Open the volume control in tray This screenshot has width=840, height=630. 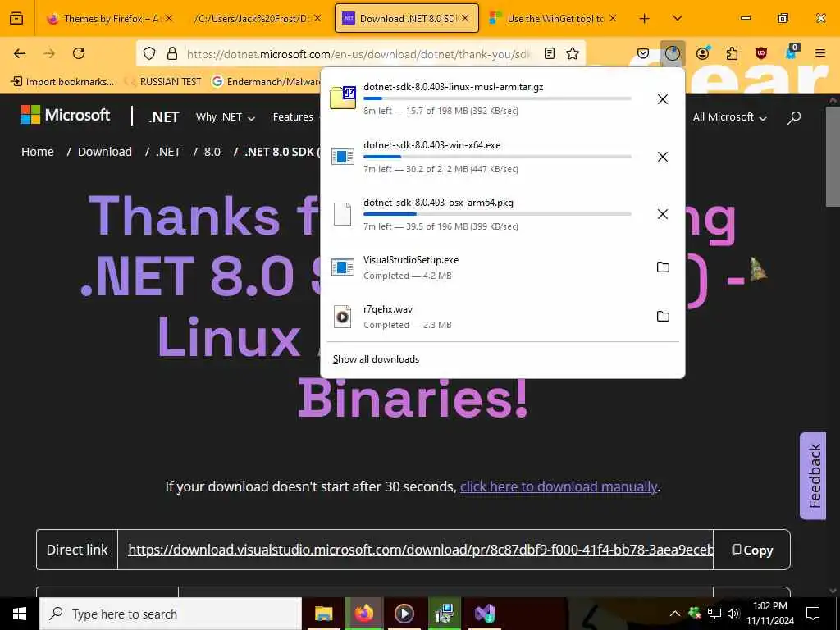(x=733, y=614)
